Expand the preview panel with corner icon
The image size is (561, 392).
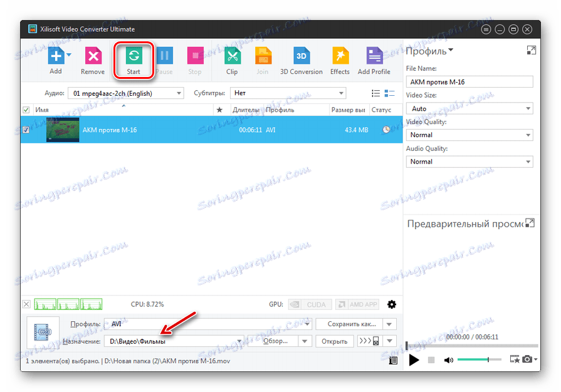tap(530, 224)
